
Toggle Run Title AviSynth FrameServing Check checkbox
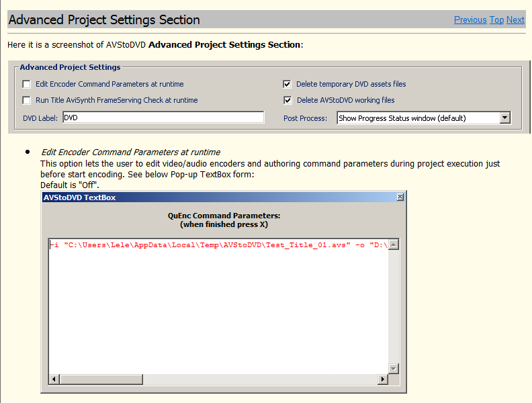pyautogui.click(x=26, y=100)
